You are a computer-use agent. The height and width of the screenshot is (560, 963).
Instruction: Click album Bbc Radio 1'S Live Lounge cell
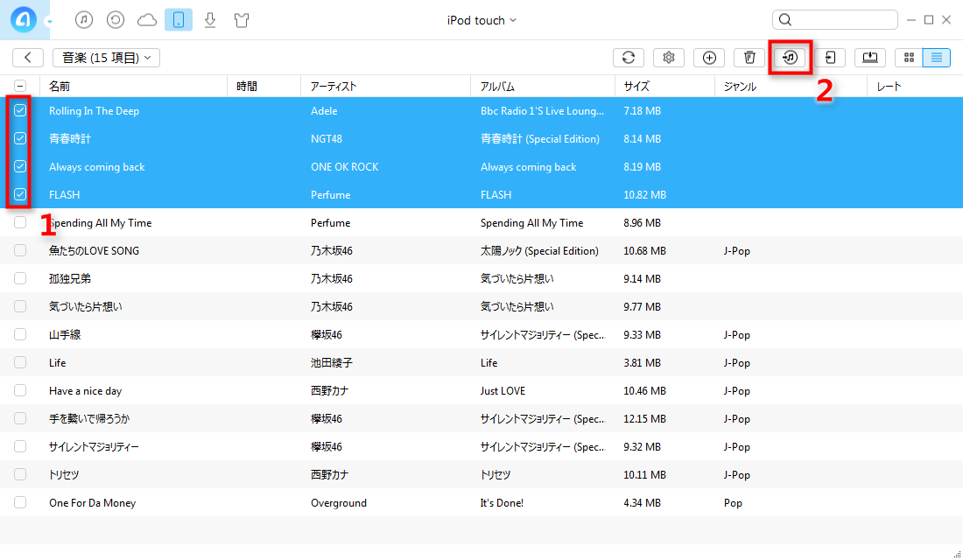click(x=542, y=111)
